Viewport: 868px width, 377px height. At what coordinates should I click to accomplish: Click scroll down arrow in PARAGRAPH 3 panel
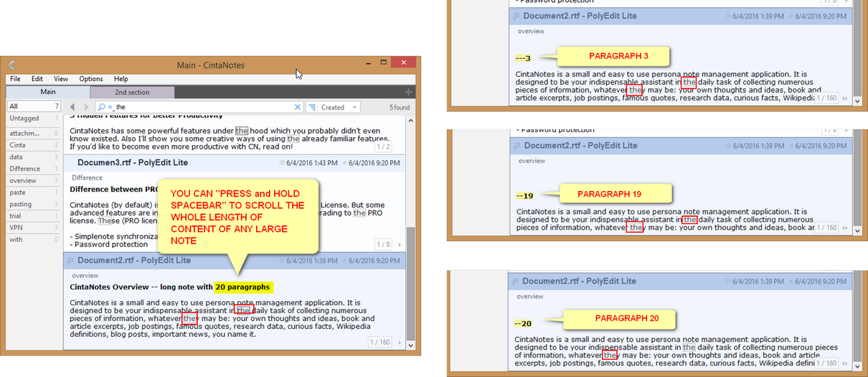coord(857,101)
